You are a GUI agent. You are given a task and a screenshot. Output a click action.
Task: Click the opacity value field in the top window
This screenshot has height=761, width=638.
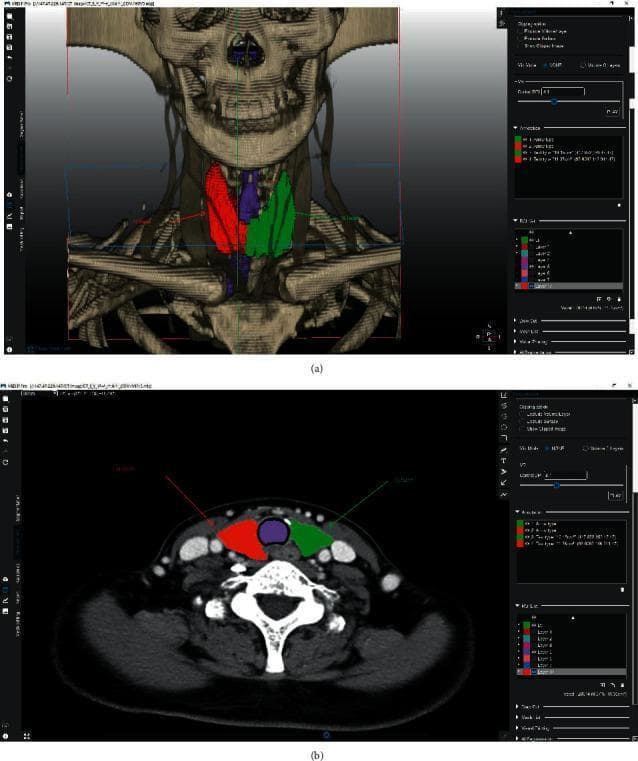point(563,92)
